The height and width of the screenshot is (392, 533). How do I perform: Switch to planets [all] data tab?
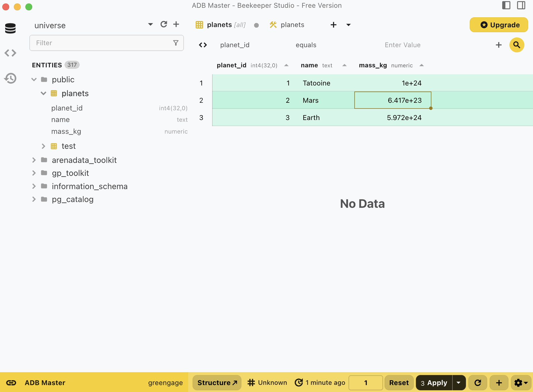[x=226, y=25]
